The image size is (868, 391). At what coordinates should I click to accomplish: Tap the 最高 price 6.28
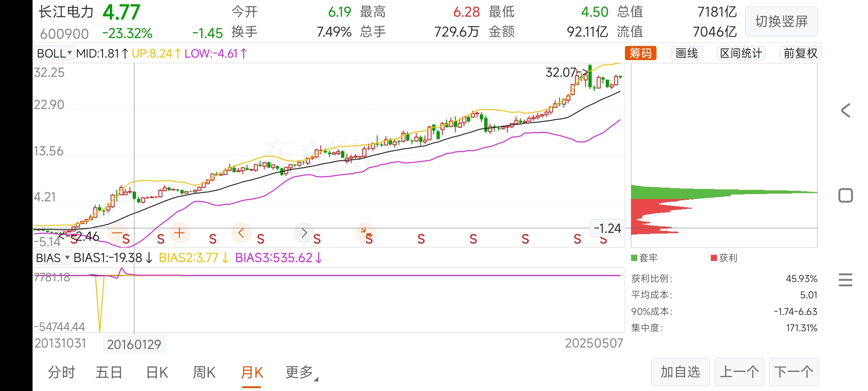pyautogui.click(x=467, y=12)
